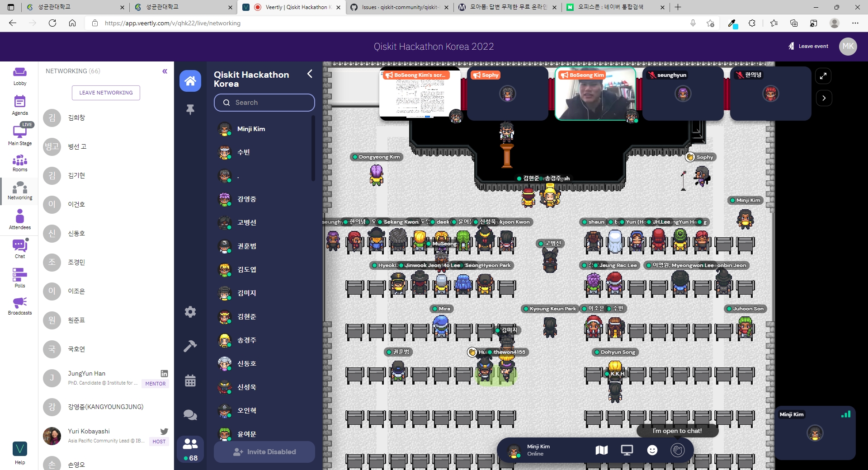Open the Agenda page

[x=20, y=105]
